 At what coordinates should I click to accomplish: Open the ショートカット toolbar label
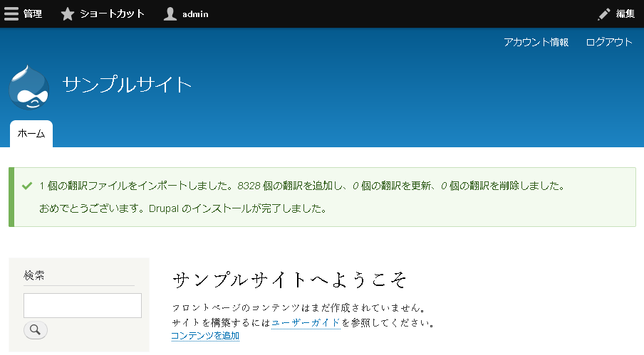(112, 14)
